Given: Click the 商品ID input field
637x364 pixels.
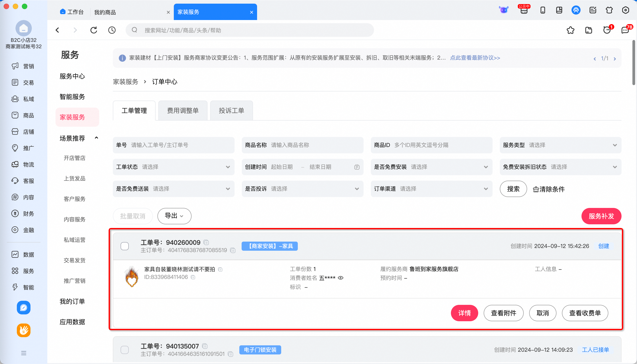Looking at the screenshot, I should tap(431, 145).
